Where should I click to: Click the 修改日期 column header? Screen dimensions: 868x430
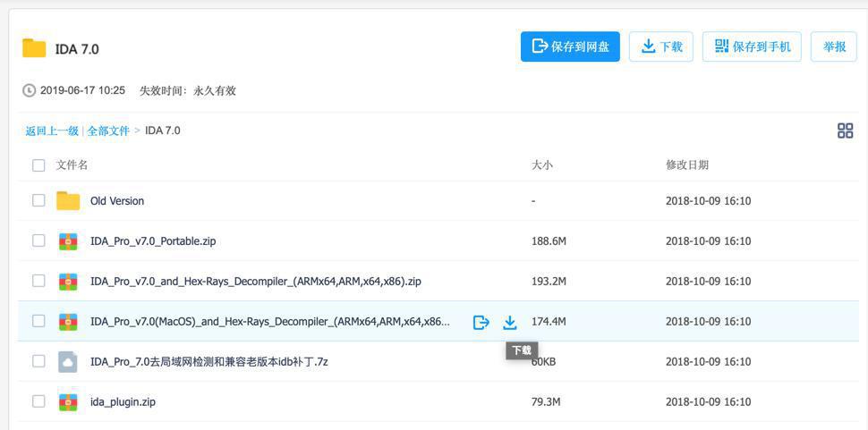pos(687,164)
